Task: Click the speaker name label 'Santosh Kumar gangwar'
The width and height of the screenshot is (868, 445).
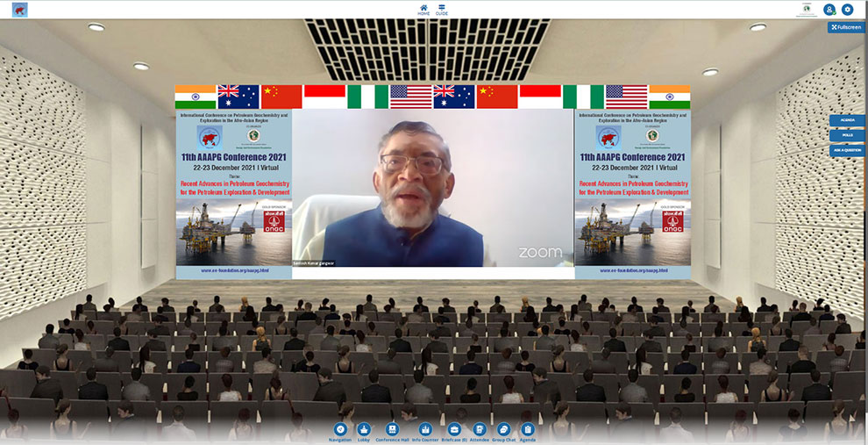Action: (x=314, y=263)
